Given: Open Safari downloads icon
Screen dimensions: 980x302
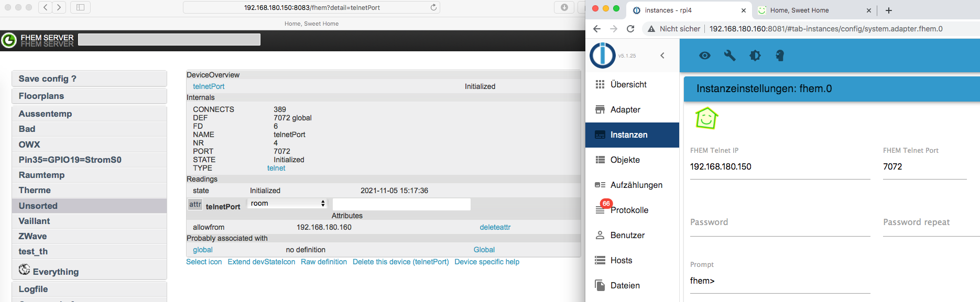Looking at the screenshot, I should tap(564, 7).
